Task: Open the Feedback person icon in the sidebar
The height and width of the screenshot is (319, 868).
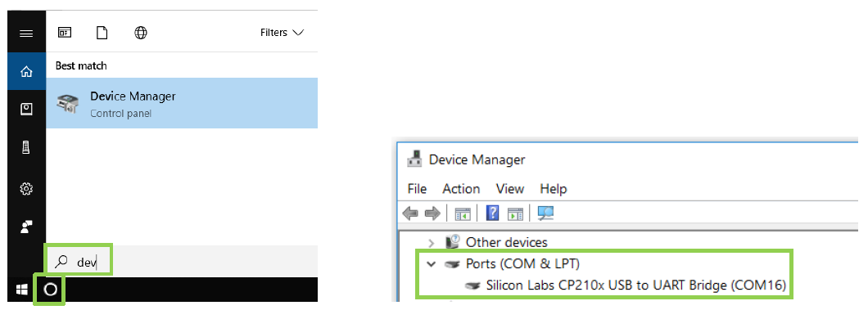Action: [x=26, y=227]
